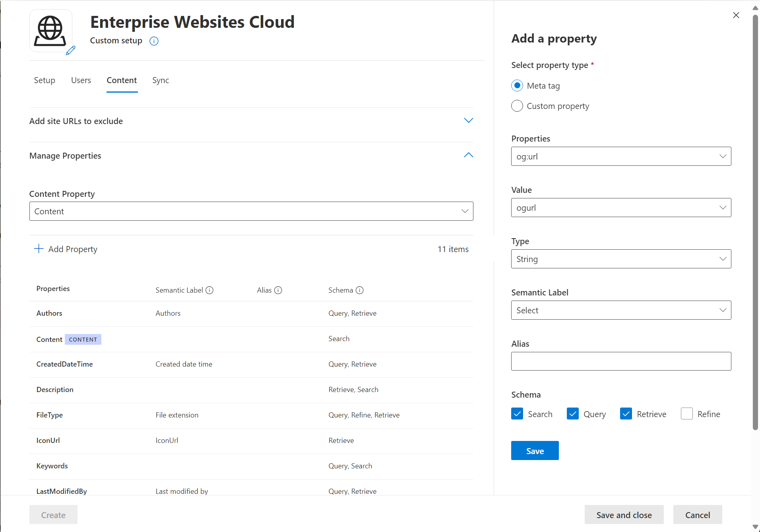Screen dimensions: 760x532
Task: Open the Semantic Label column info tooltip
Action: click(209, 290)
